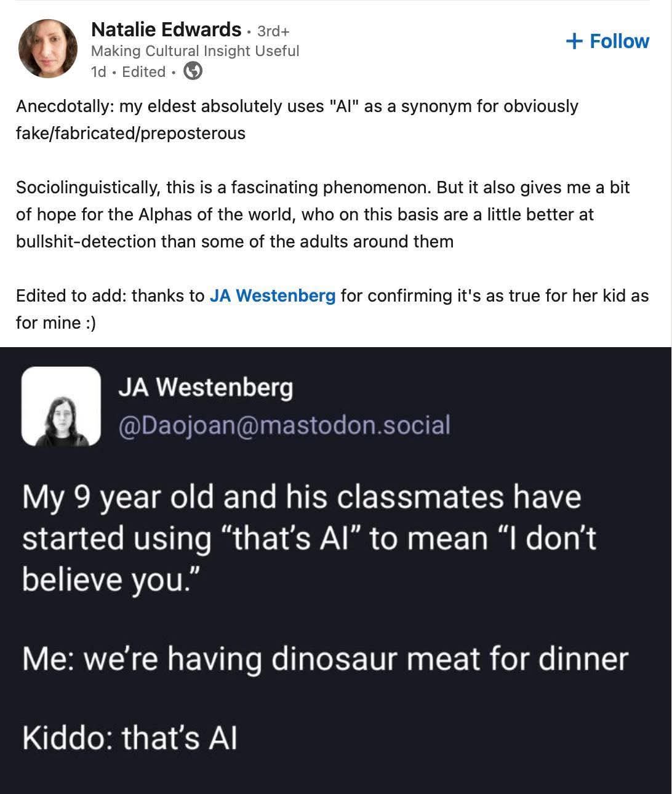Click the 3rd+ connection degree badge
The image size is (672, 794).
click(x=273, y=31)
